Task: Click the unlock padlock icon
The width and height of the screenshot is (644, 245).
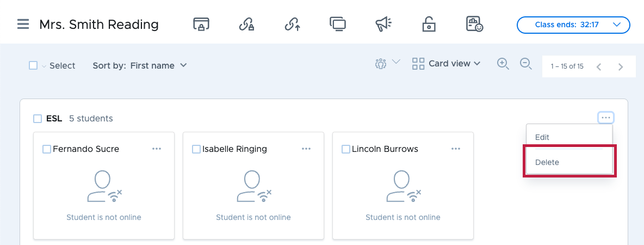Action: pyautogui.click(x=429, y=24)
